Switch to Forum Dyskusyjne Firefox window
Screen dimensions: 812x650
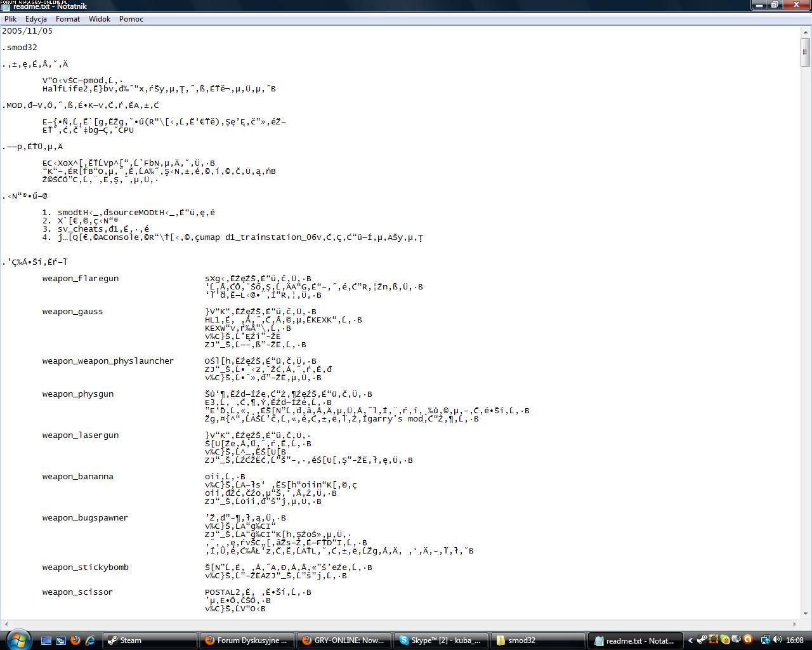tap(247, 640)
